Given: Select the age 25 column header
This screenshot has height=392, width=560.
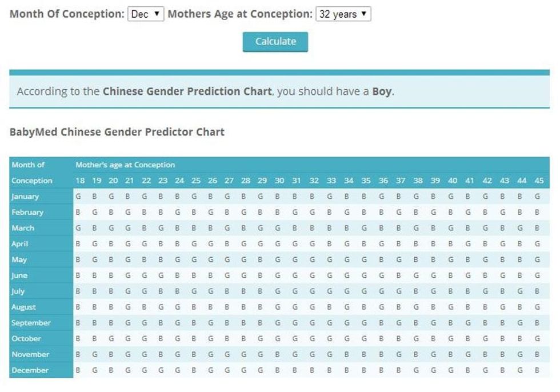Looking at the screenshot, I should point(195,181).
